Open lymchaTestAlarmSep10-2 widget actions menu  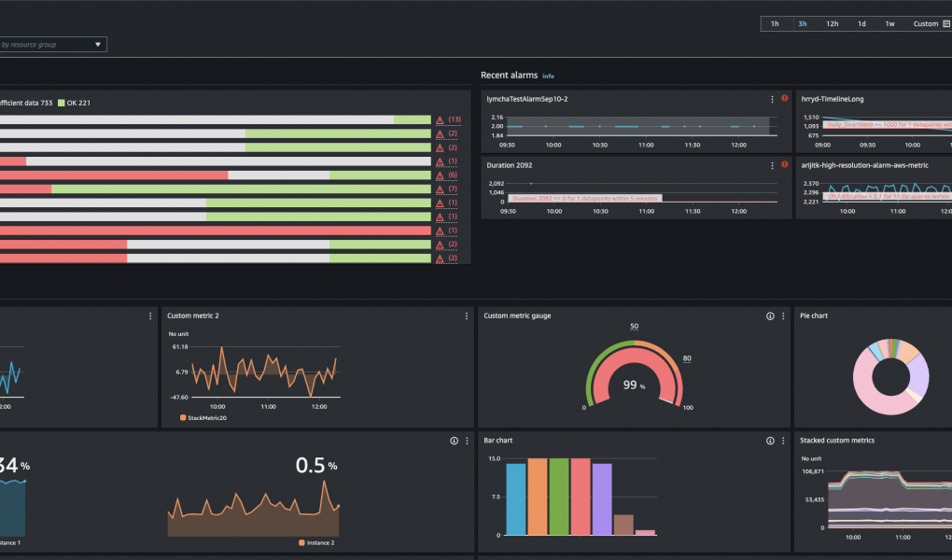point(772,98)
